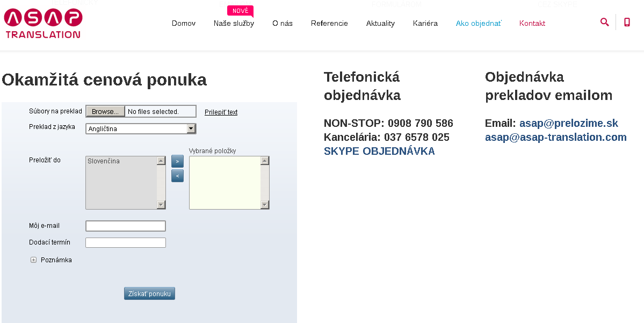644x323 pixels.
Task: Move selected language right with > button
Action: coord(177,161)
